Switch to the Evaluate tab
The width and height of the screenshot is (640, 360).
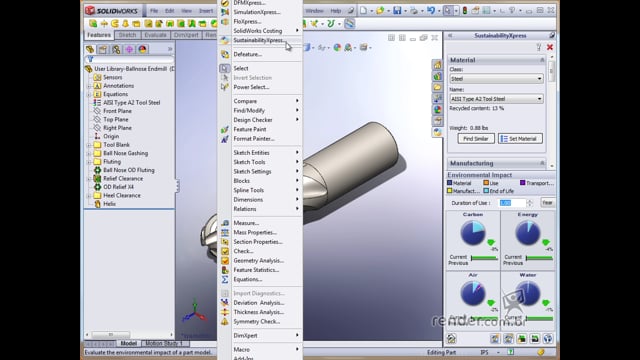[156, 35]
